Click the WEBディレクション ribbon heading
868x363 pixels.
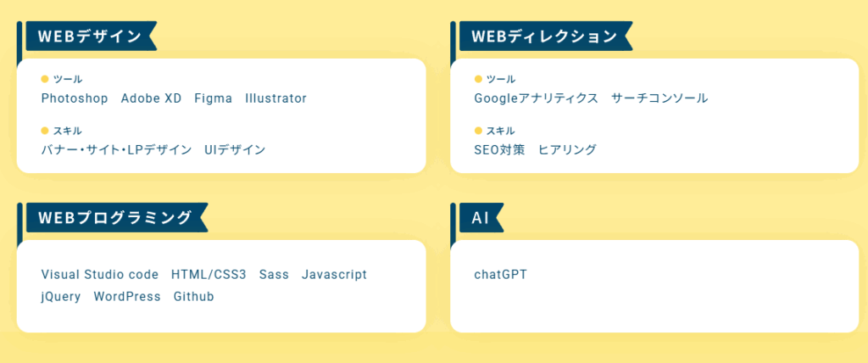(x=546, y=36)
